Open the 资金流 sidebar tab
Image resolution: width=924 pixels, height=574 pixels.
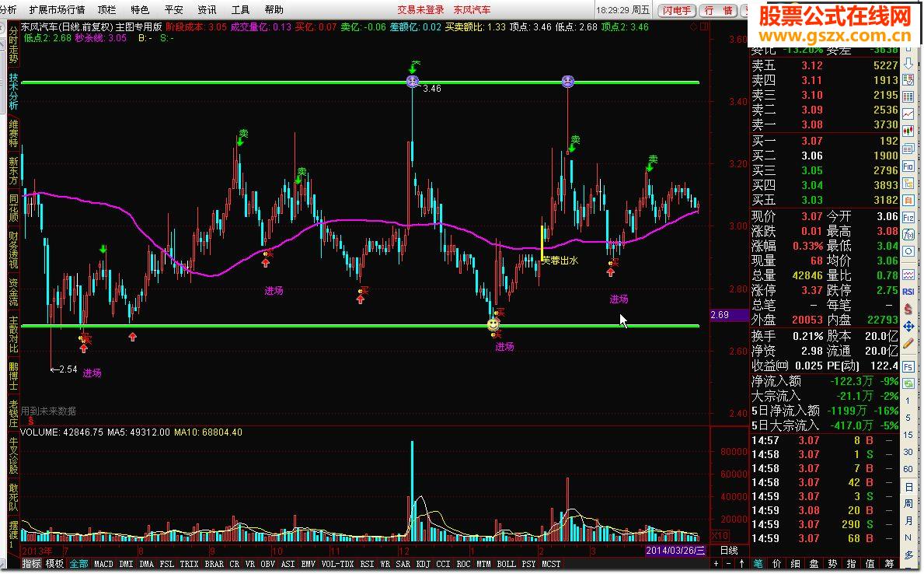[13, 293]
